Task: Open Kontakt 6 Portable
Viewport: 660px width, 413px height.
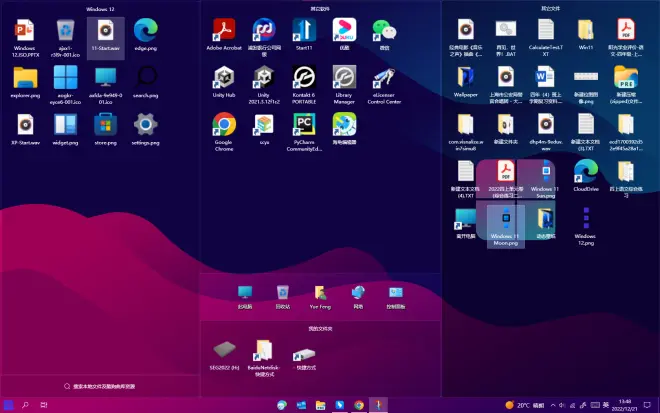Action: coord(304,85)
